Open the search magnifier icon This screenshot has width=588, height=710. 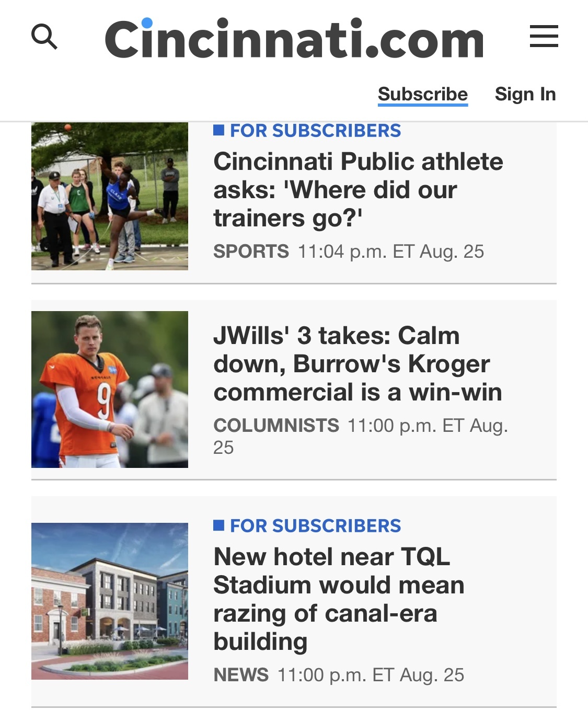pyautogui.click(x=44, y=37)
